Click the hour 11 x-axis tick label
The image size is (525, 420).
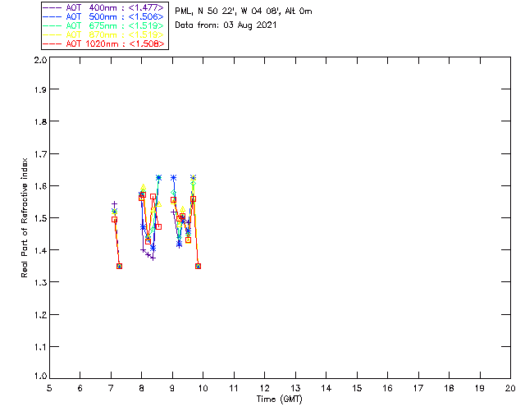[234, 388]
